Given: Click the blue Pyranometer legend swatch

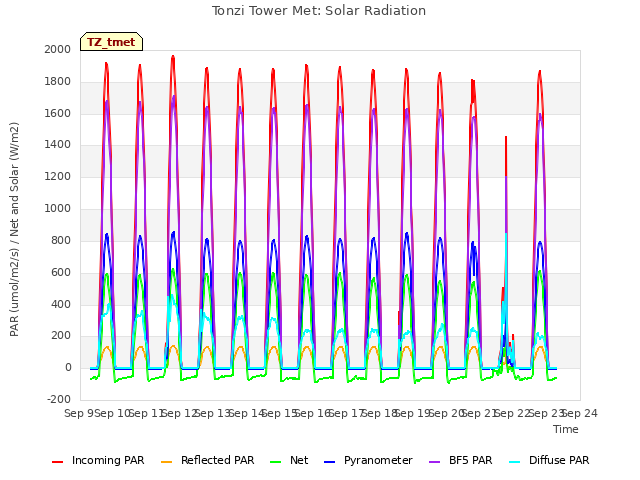Looking at the screenshot, I should (x=329, y=462).
